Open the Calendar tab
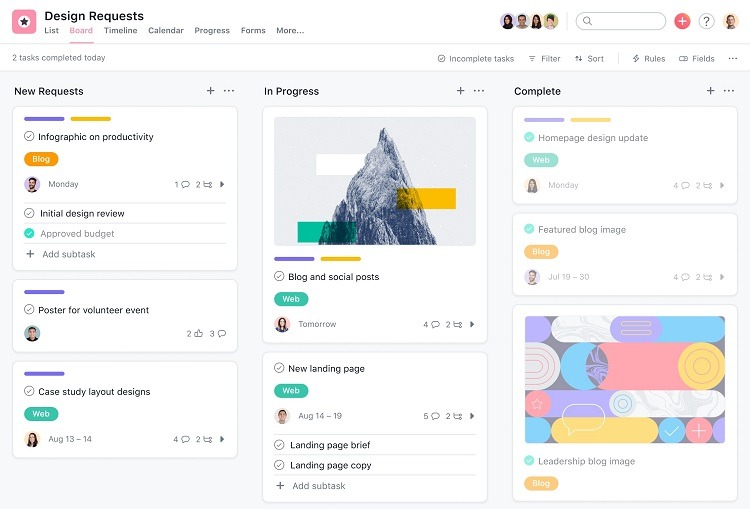Screen dimensions: 750x509 (165, 31)
